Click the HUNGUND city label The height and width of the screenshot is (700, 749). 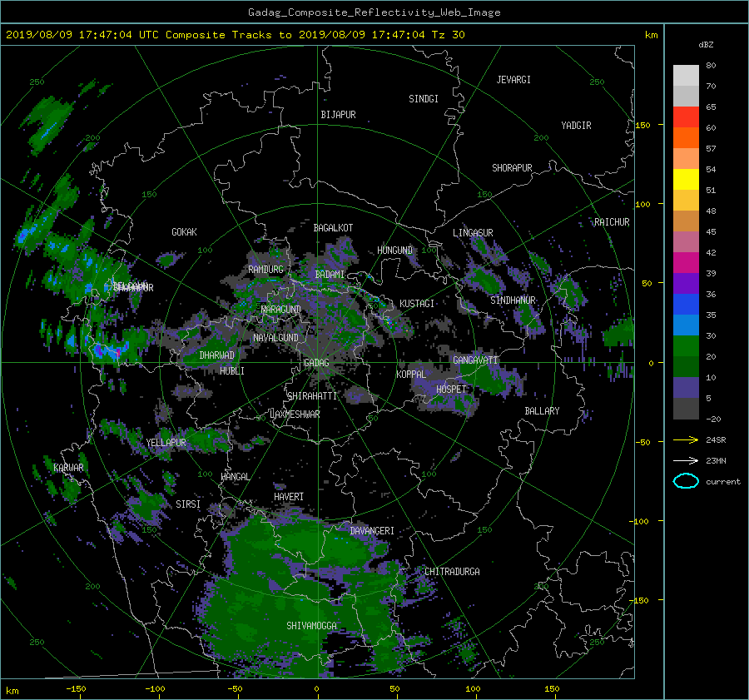pyautogui.click(x=394, y=251)
